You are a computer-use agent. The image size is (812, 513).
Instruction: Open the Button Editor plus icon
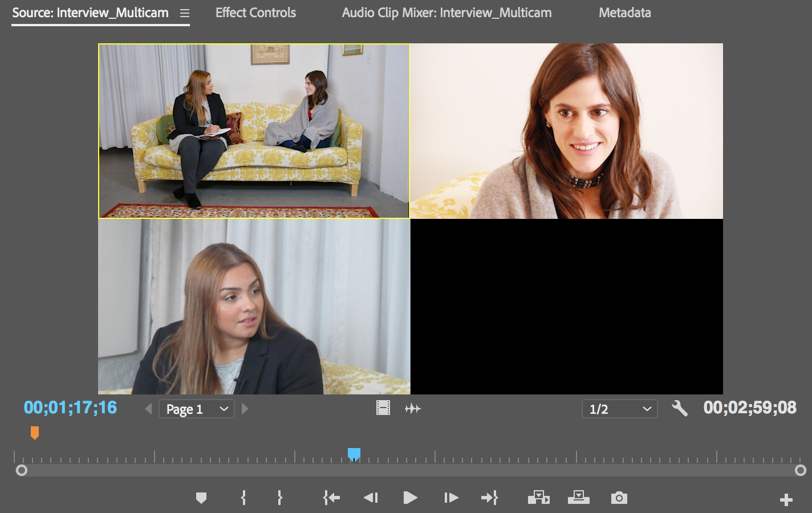click(786, 500)
